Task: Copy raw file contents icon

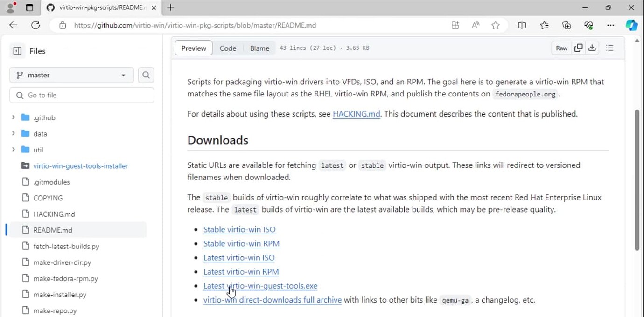Action: [x=578, y=48]
